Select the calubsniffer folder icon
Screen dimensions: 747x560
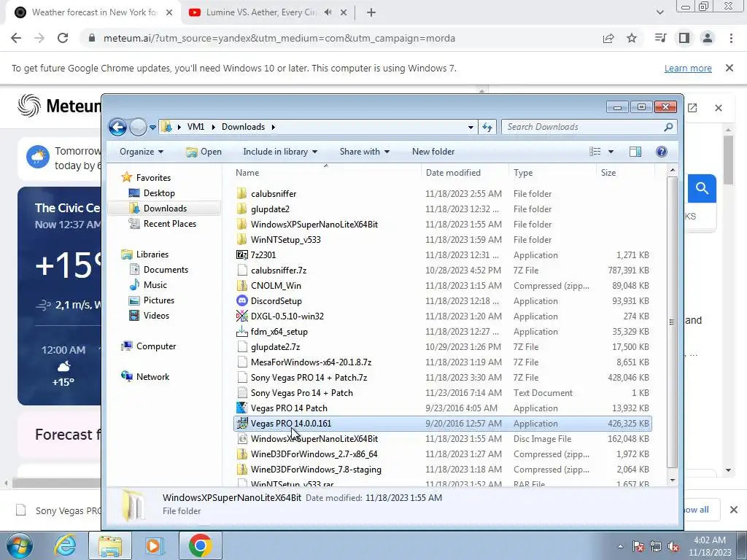click(x=242, y=194)
